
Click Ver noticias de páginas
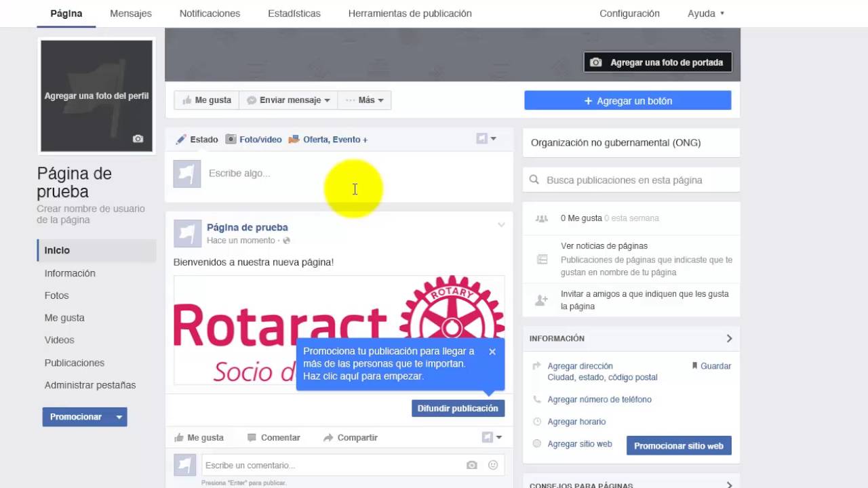pos(604,246)
